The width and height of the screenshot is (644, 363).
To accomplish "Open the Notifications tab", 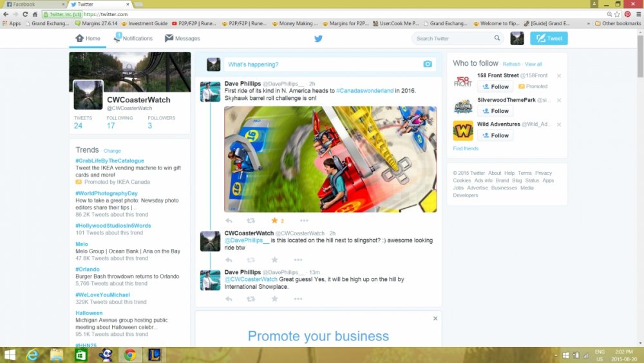I will (133, 38).
